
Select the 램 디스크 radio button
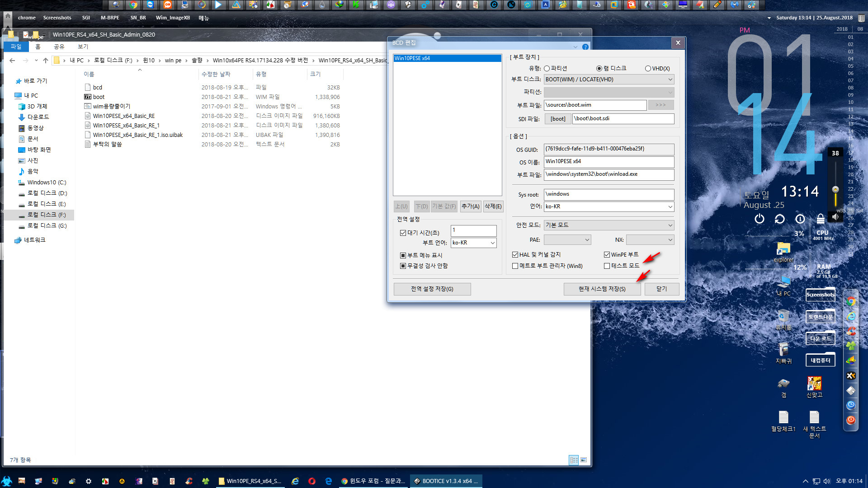(599, 69)
